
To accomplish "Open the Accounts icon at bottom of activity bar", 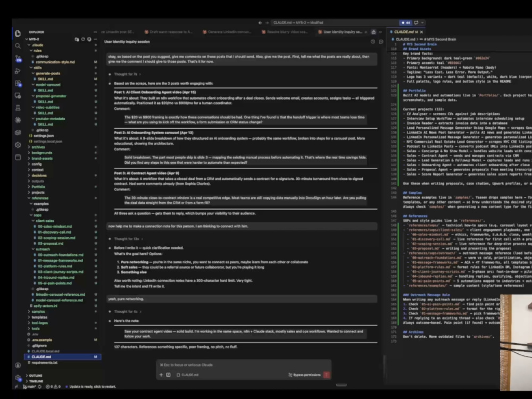I will pyautogui.click(x=18, y=365).
